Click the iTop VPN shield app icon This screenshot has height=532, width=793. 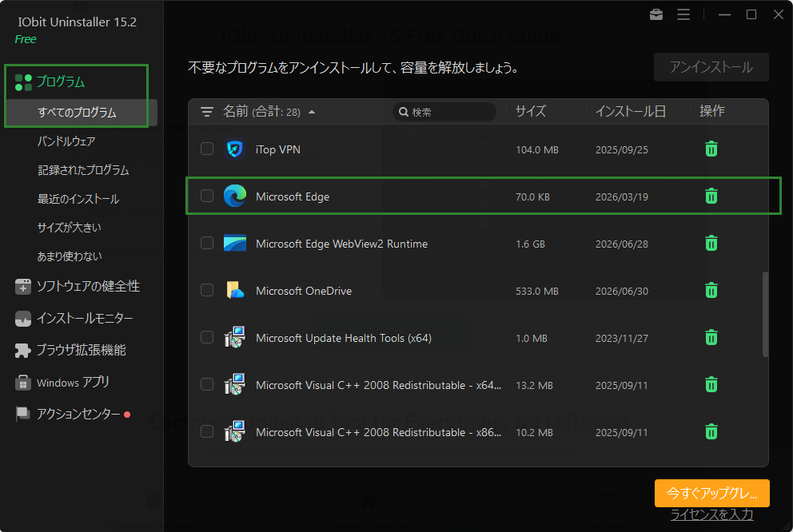pos(235,149)
